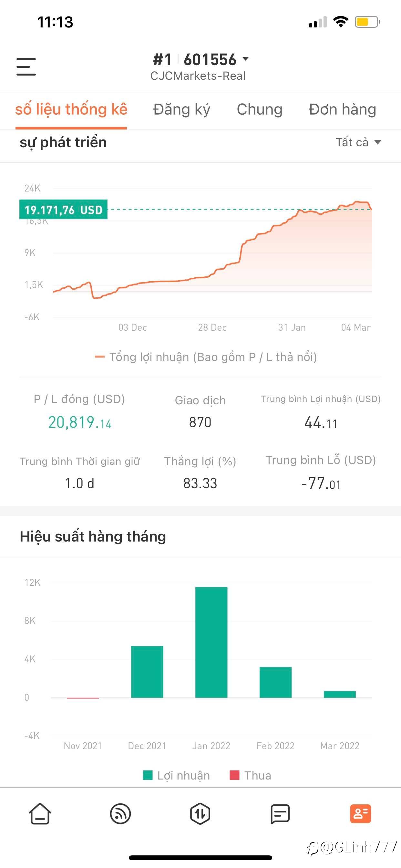The width and height of the screenshot is (401, 868).
Task: Select the 'số liệu thống kê' tab
Action: click(x=71, y=109)
